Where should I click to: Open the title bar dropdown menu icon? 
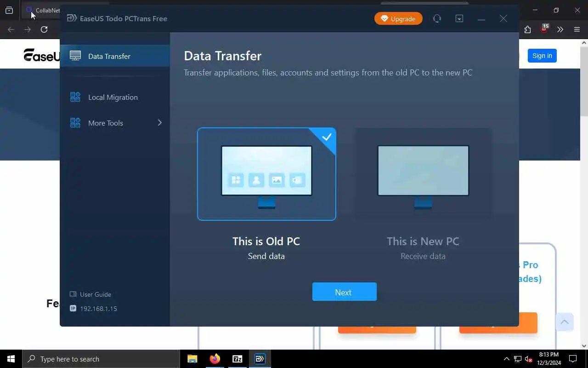[x=459, y=18]
